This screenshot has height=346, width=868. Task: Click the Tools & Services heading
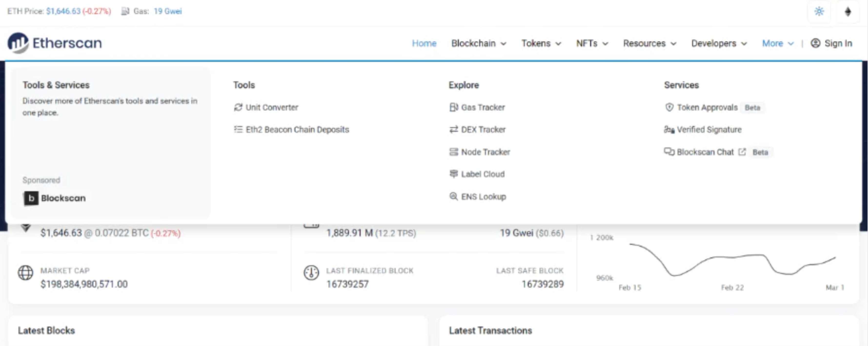click(x=56, y=85)
